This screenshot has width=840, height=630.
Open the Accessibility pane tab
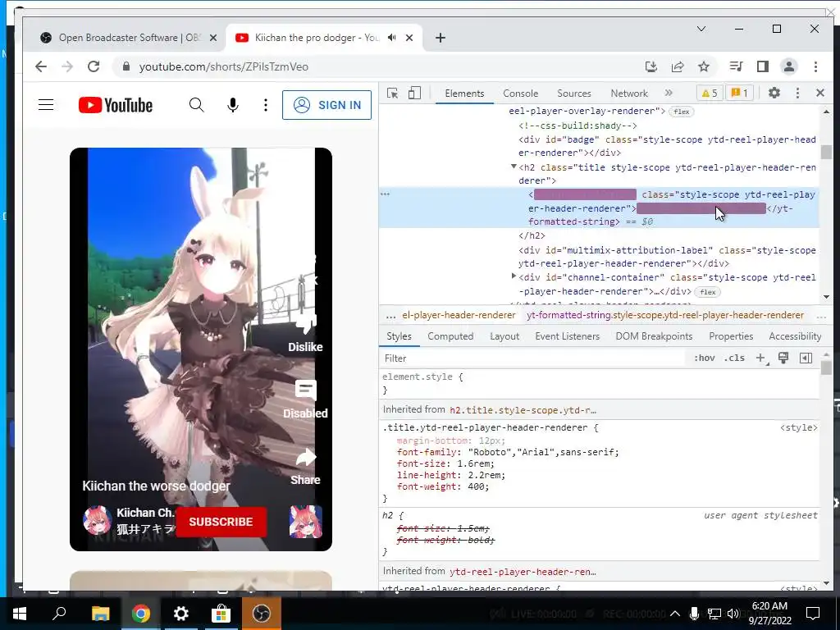[x=795, y=336]
